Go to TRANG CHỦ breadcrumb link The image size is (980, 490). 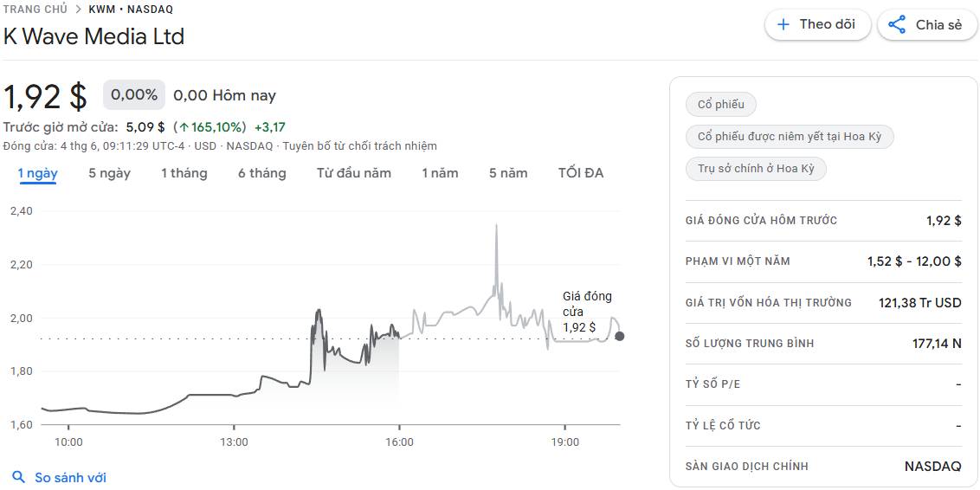[x=35, y=10]
